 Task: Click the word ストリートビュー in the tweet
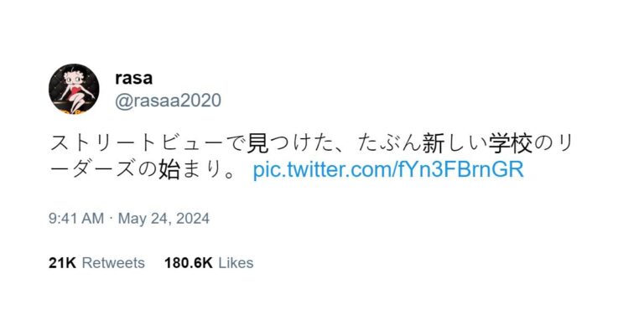coord(138,143)
